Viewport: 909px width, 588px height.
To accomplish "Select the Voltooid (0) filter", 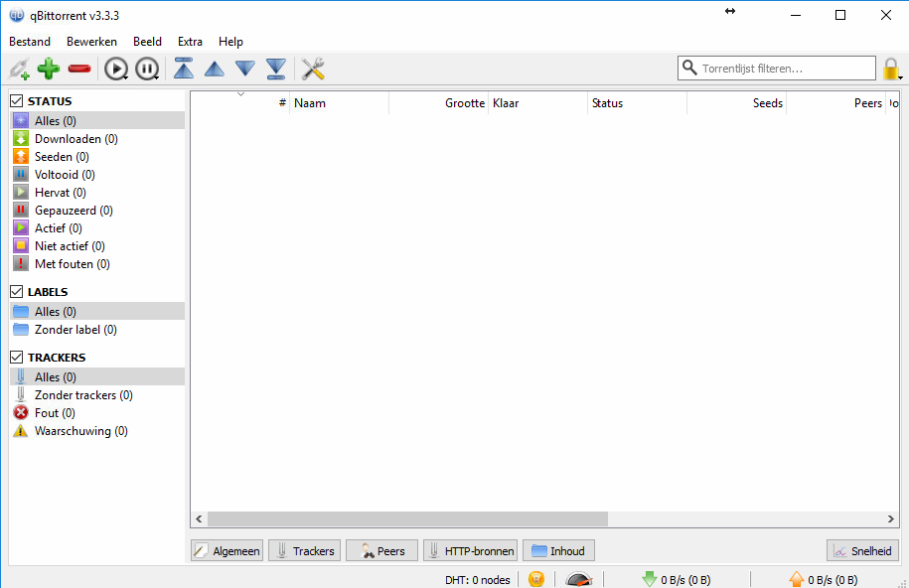I will click(97, 175).
